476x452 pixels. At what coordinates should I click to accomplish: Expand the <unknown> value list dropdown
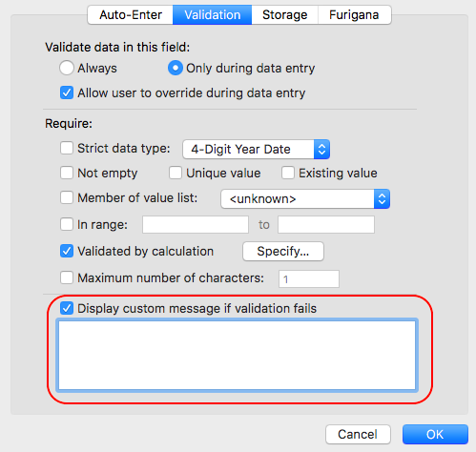pyautogui.click(x=305, y=199)
